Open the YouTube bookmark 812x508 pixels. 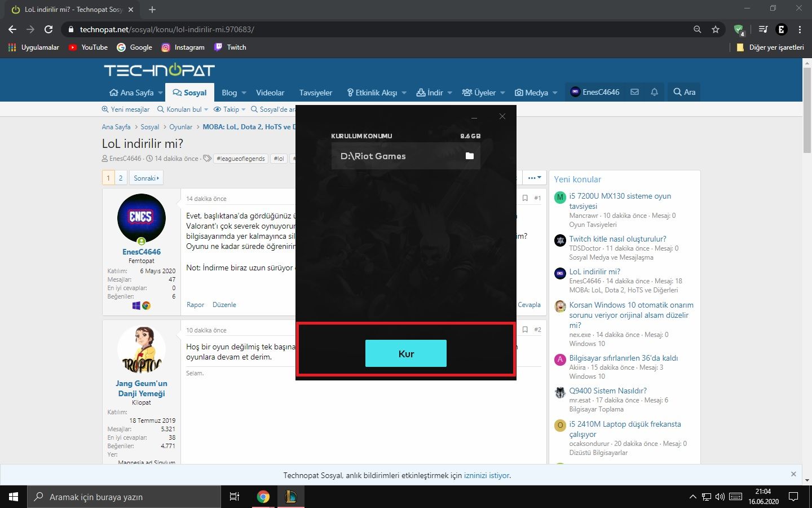[x=88, y=47]
